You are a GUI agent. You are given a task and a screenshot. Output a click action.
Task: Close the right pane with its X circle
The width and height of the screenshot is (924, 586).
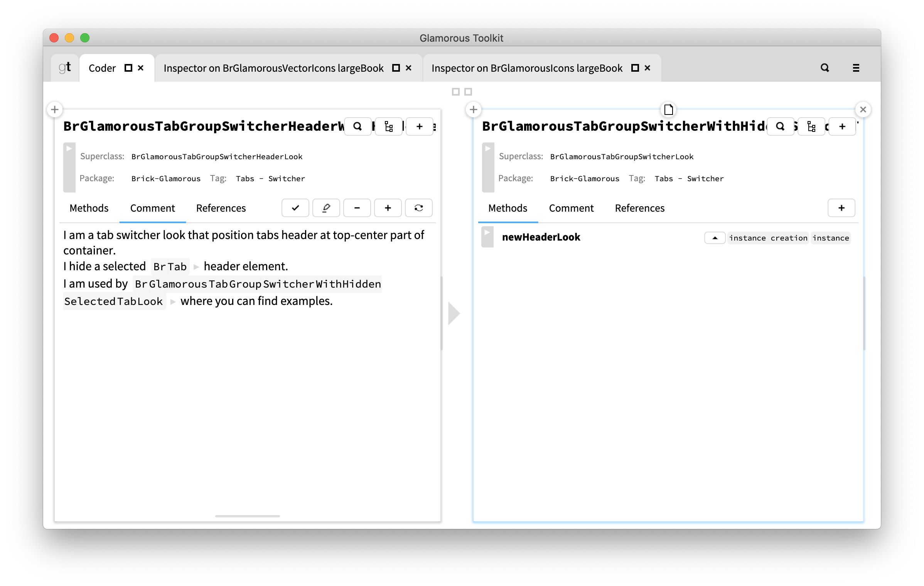click(863, 109)
